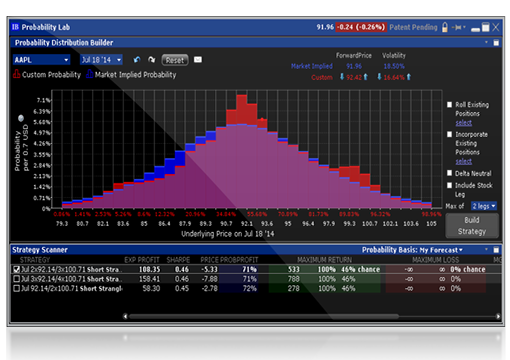Click the tallest red bar at the peak

pos(242,110)
